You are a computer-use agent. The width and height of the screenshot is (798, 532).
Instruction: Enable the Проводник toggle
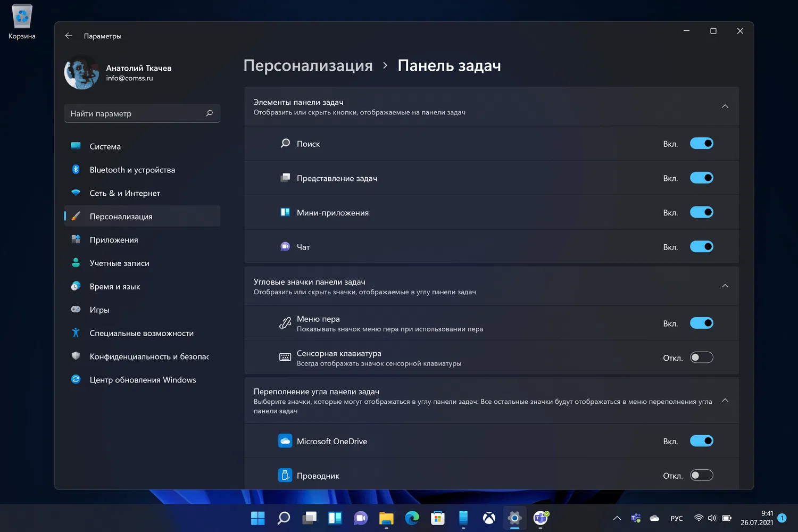pos(701,475)
